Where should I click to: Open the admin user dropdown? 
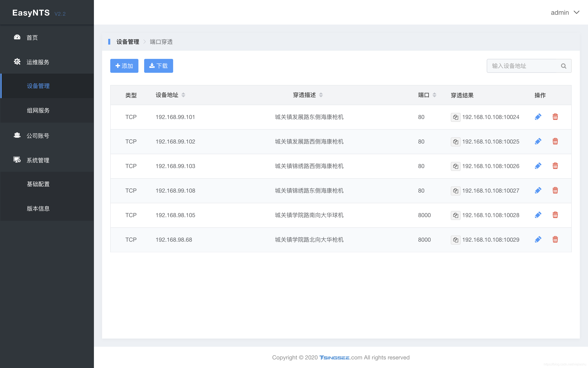[565, 12]
